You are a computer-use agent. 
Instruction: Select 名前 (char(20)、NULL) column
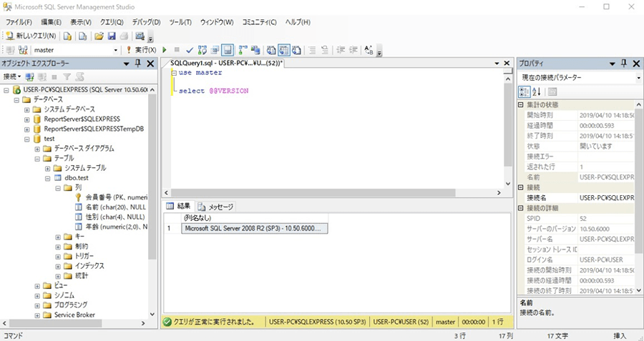(115, 207)
